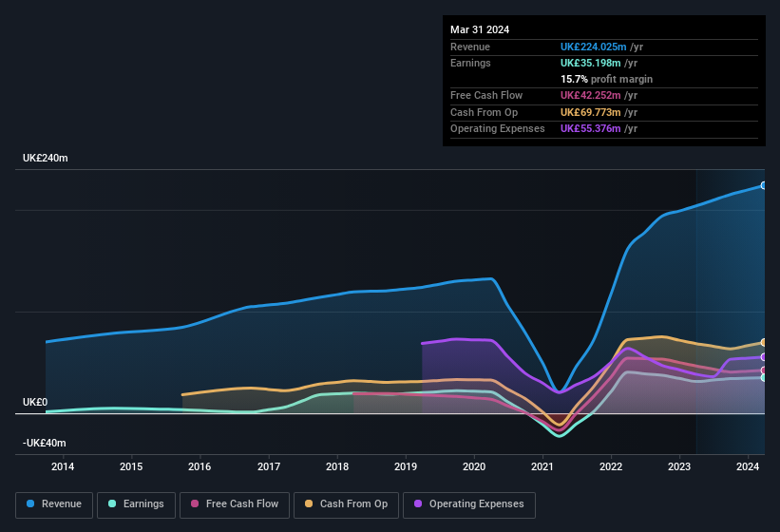
Task: Click the teal Earnings legend dot
Action: (113, 504)
